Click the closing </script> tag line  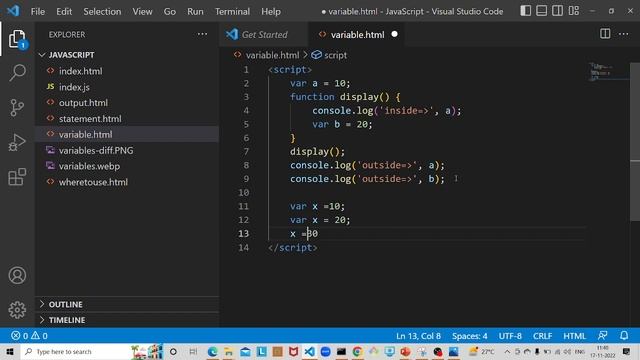coord(293,247)
